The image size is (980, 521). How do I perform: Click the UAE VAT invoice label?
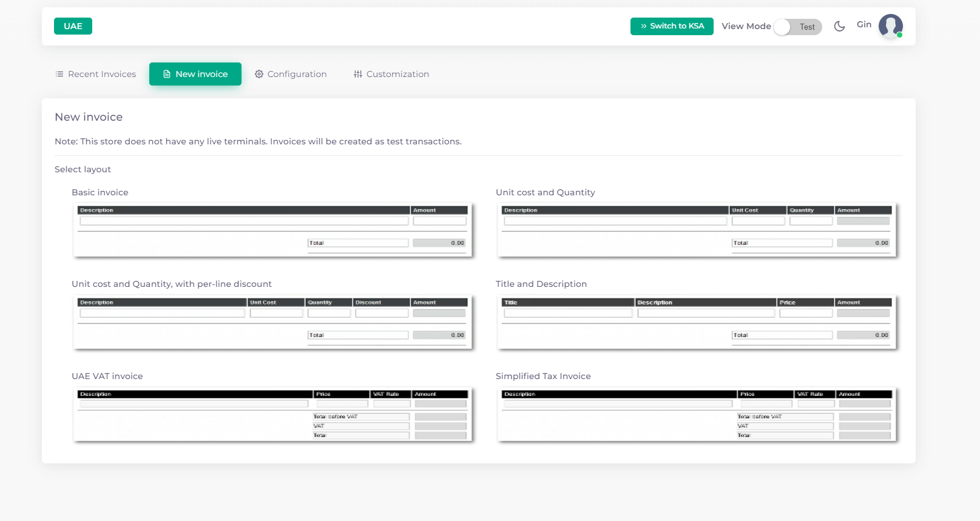pyautogui.click(x=107, y=376)
